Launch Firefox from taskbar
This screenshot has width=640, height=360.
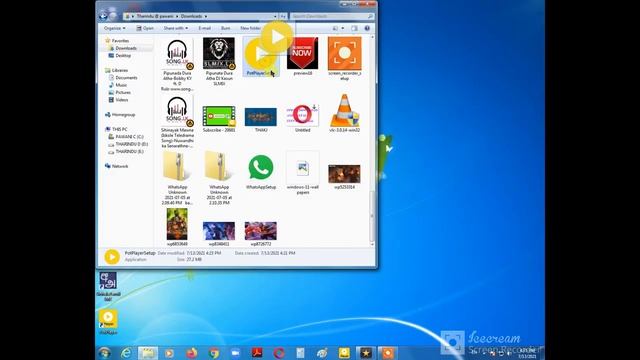191,353
